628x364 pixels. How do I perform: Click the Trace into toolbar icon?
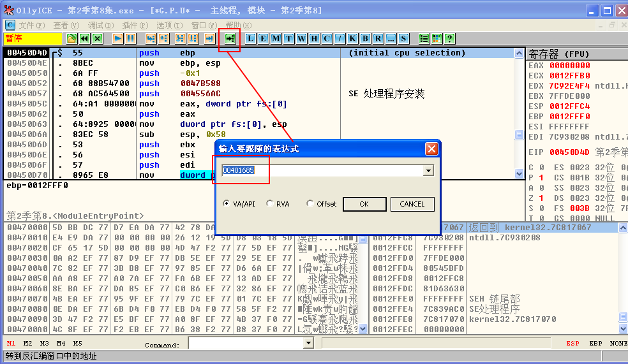coord(180,39)
